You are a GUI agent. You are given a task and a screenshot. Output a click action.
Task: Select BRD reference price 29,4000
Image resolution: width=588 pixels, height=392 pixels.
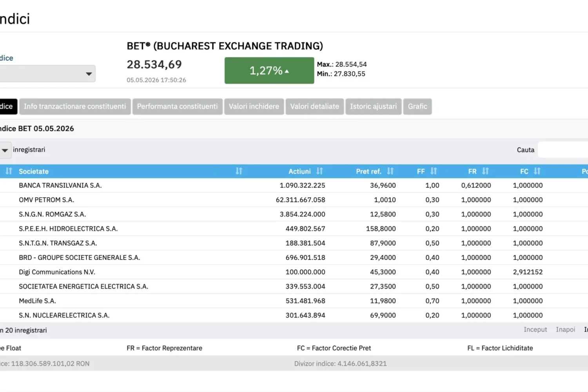coord(383,258)
